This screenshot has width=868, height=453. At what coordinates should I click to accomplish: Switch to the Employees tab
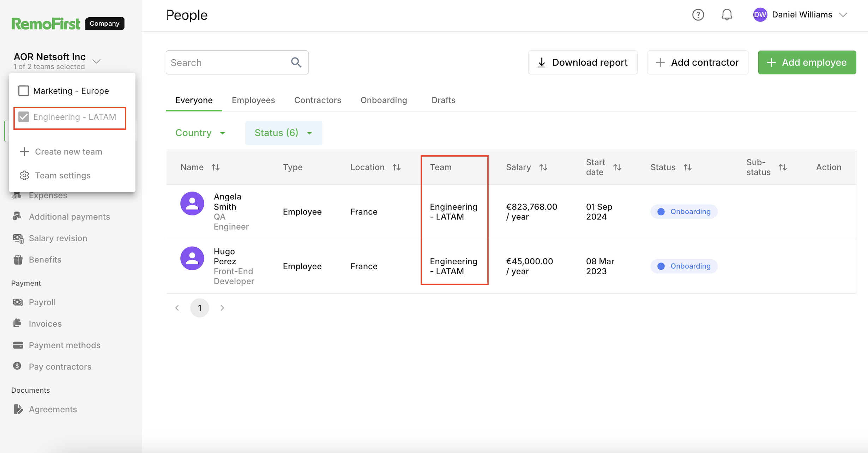(x=253, y=100)
